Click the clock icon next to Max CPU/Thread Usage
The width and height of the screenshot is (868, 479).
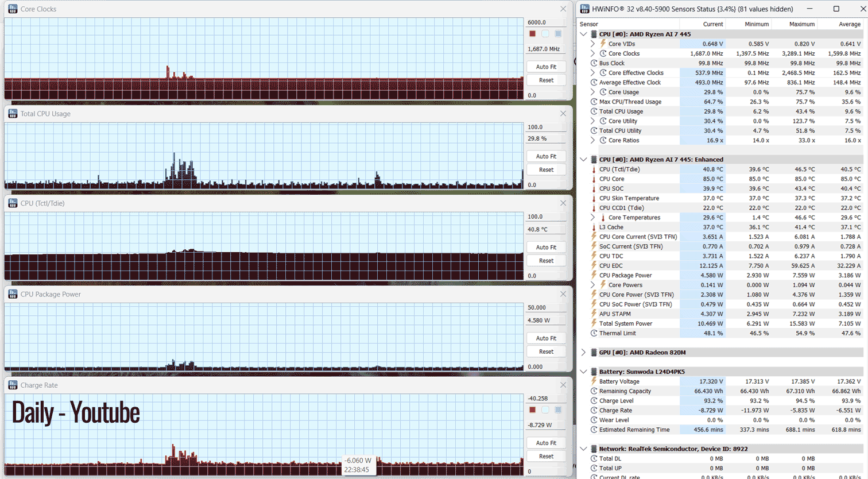[594, 102]
